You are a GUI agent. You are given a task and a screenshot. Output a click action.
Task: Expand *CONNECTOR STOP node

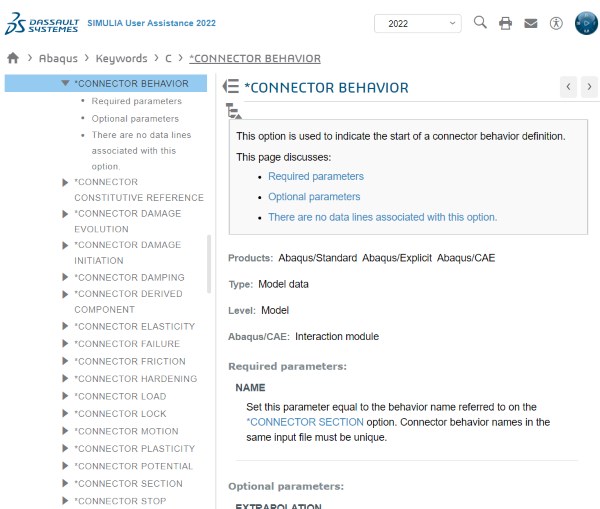click(65, 501)
